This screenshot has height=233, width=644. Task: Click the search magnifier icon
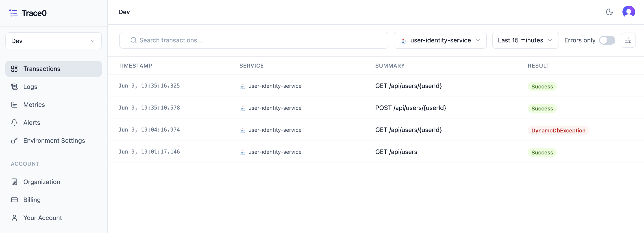(133, 40)
